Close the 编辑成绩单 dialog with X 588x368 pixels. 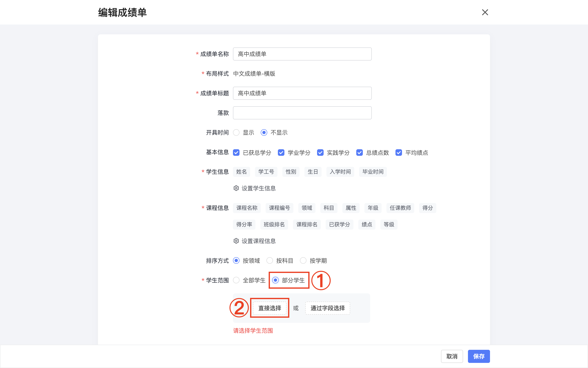point(485,12)
